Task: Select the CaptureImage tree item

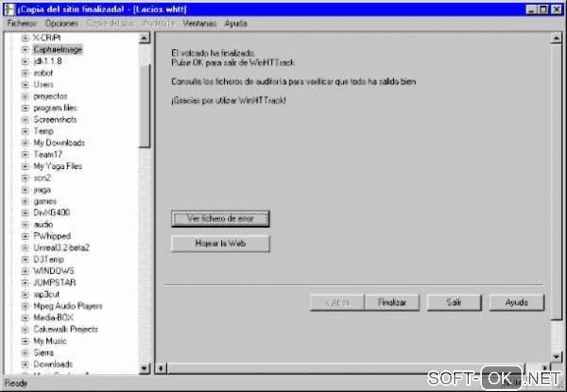Action: [58, 49]
